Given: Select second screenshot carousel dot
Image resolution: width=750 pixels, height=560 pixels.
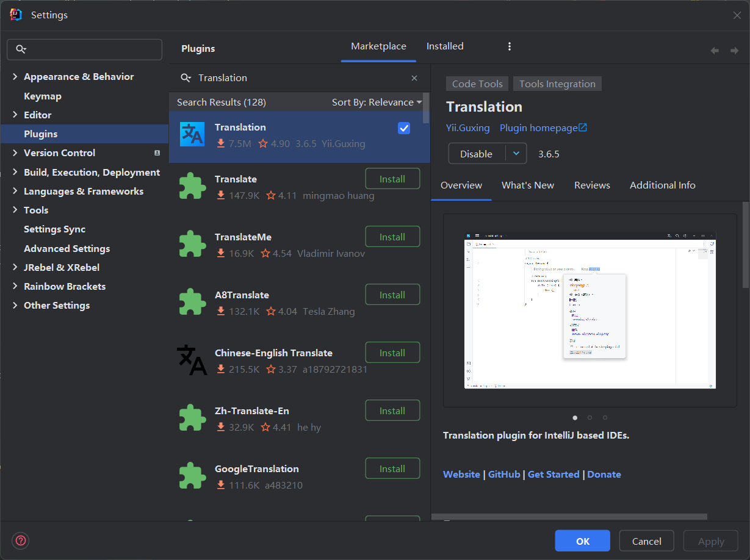Looking at the screenshot, I should point(590,418).
